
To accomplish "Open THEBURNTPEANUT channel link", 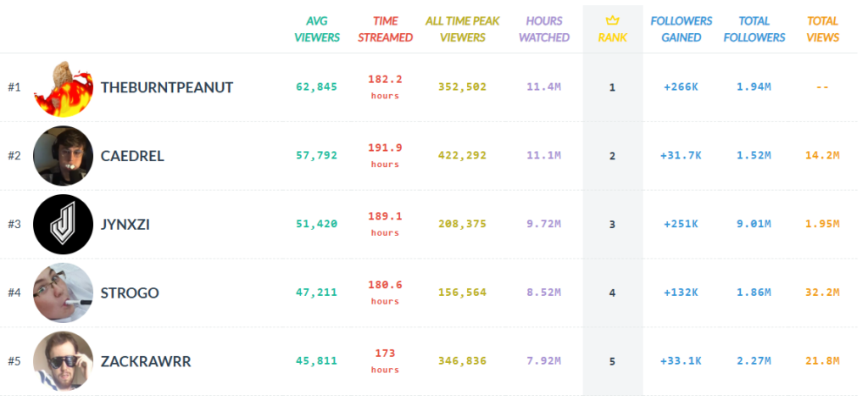I will pos(167,87).
